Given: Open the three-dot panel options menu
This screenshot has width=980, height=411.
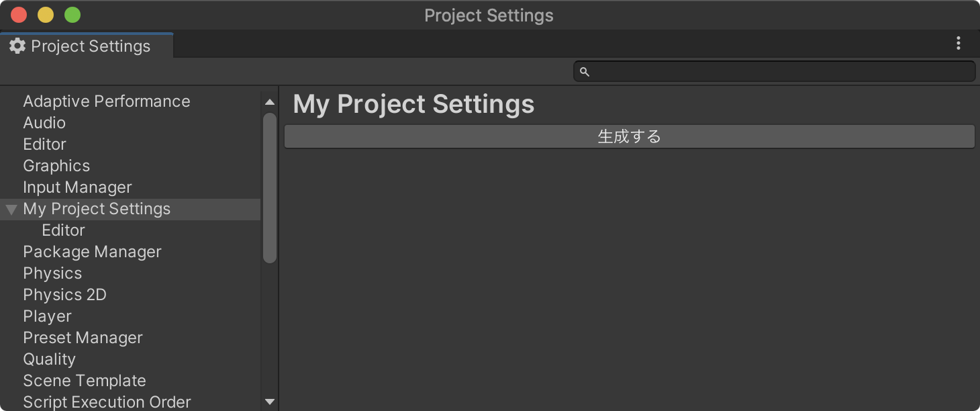Looking at the screenshot, I should click(959, 44).
